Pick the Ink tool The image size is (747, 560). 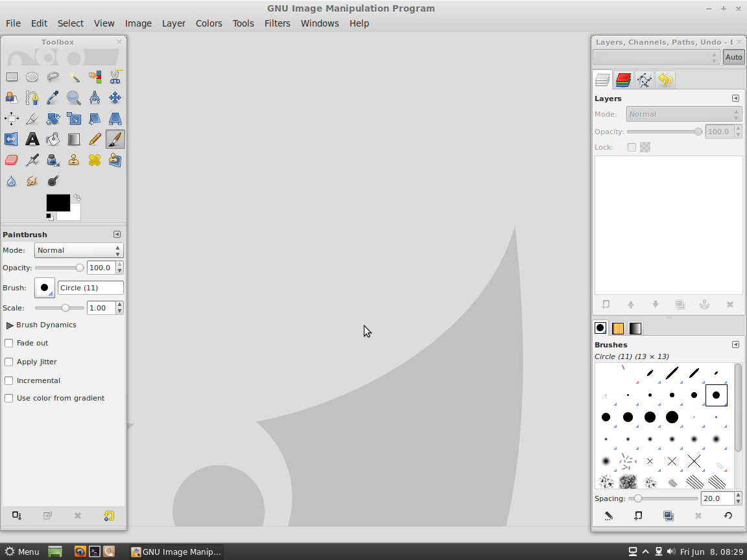(x=53, y=161)
